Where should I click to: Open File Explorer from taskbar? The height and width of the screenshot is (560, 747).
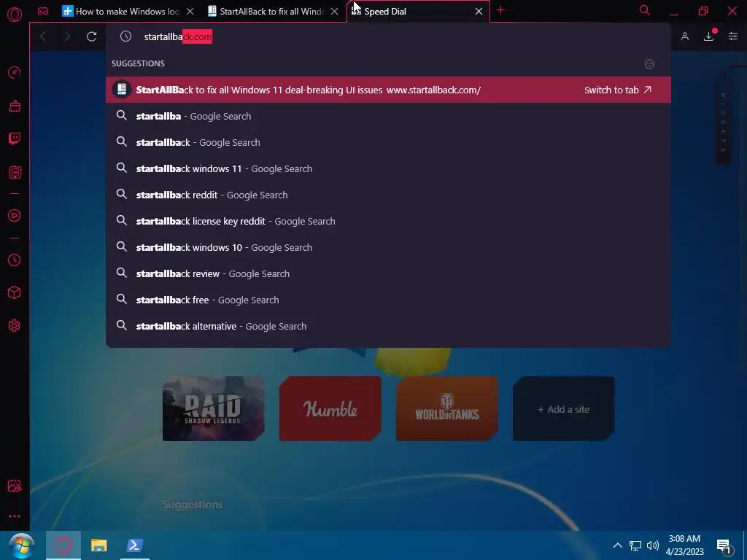(x=99, y=545)
